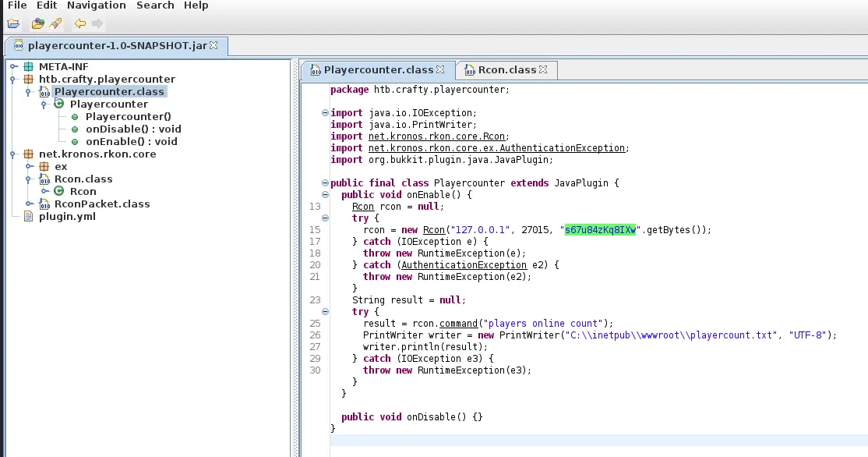Open the Search menu
The height and width of the screenshot is (457, 868).
point(155,5)
